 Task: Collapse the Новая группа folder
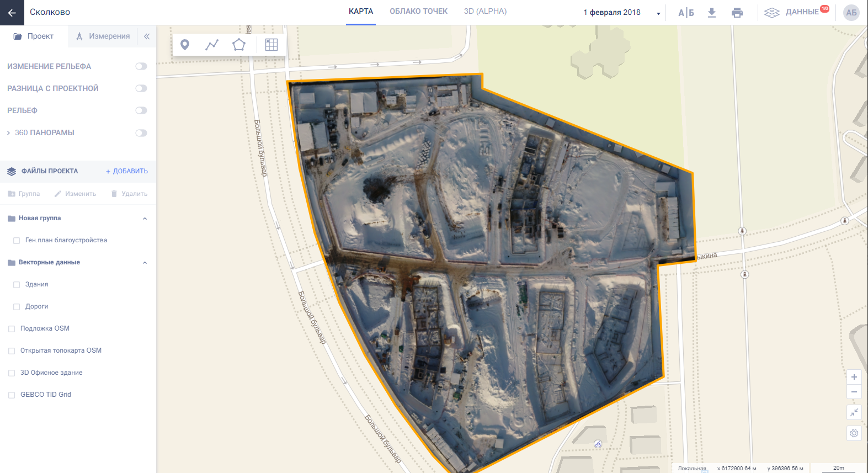(145, 219)
